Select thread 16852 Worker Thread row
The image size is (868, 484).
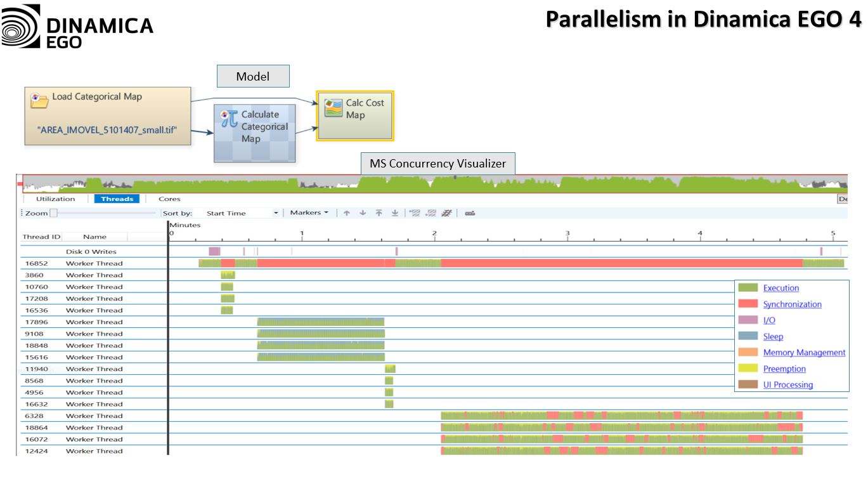[x=94, y=263]
